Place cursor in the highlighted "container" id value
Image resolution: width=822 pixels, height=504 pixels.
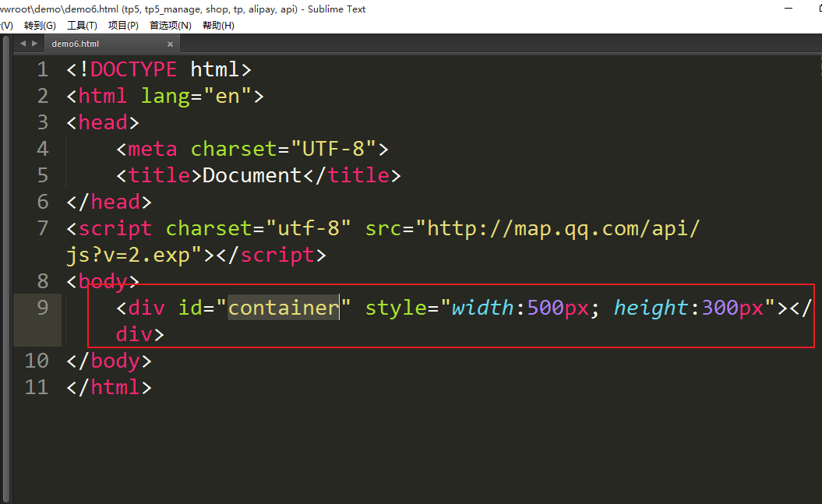284,308
